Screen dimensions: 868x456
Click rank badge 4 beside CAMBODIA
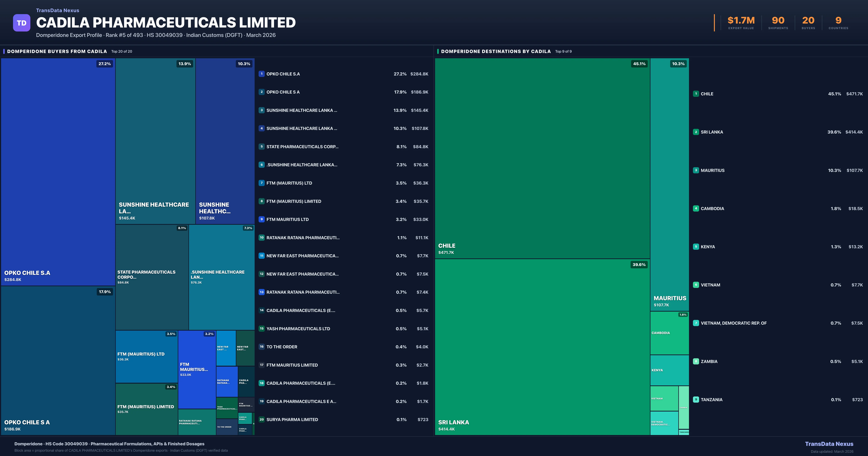[696, 208]
